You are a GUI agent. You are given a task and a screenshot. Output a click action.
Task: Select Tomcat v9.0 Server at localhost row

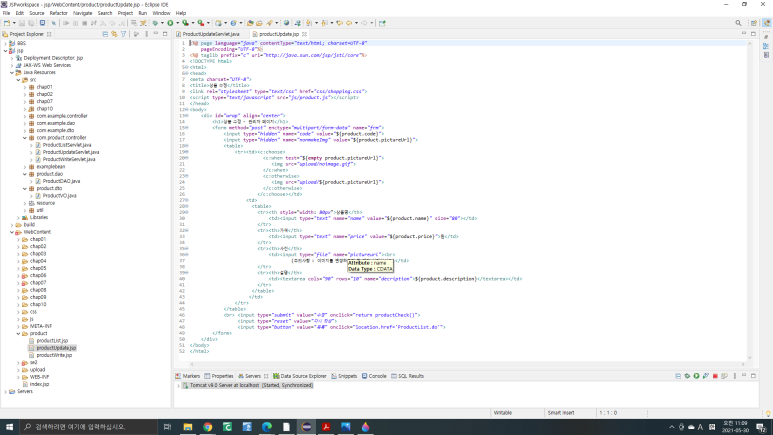pos(251,386)
